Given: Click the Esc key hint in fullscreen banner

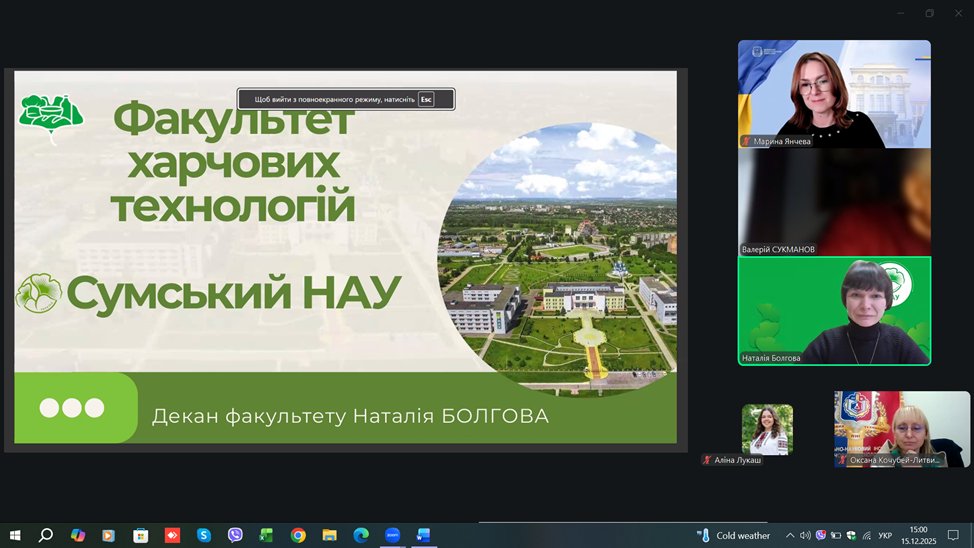Looking at the screenshot, I should click(426, 99).
